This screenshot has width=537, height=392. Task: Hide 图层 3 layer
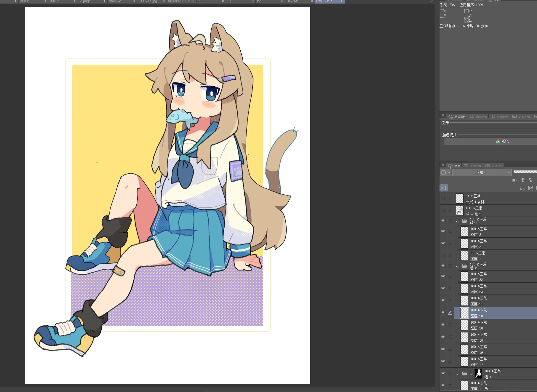click(443, 243)
